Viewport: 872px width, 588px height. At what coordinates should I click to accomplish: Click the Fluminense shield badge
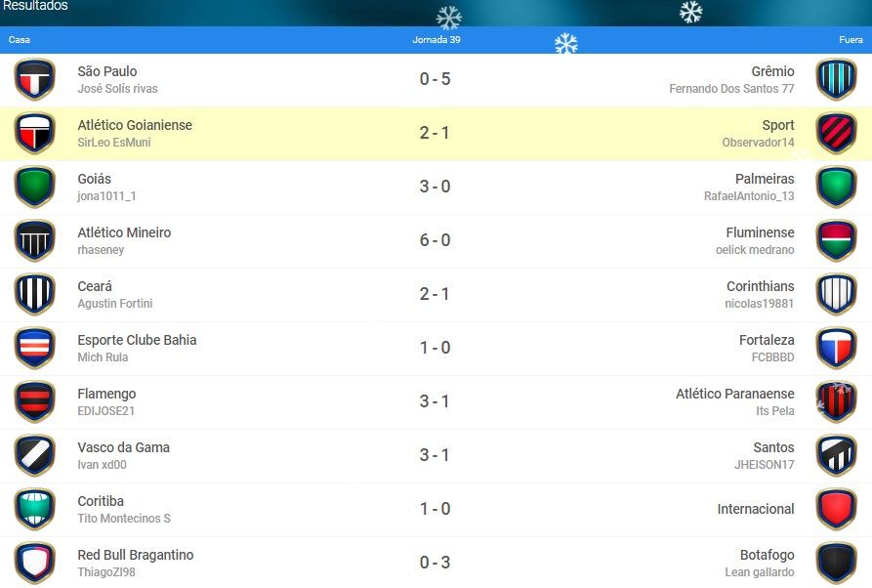point(837,240)
